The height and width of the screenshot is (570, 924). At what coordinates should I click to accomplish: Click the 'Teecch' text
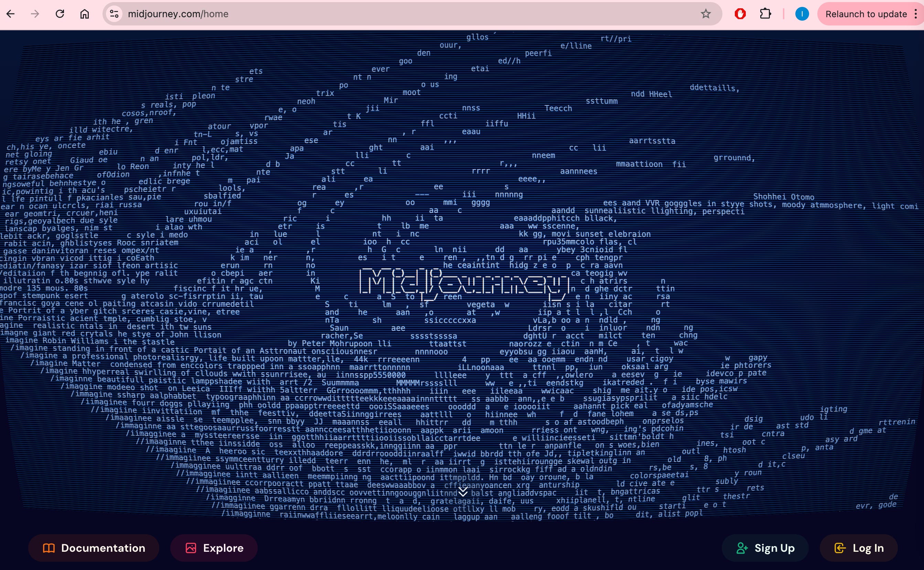pyautogui.click(x=558, y=108)
